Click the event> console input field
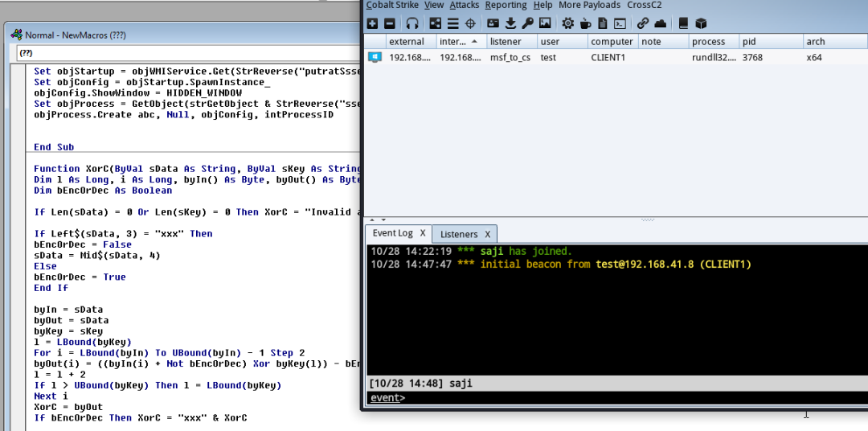 coord(617,398)
